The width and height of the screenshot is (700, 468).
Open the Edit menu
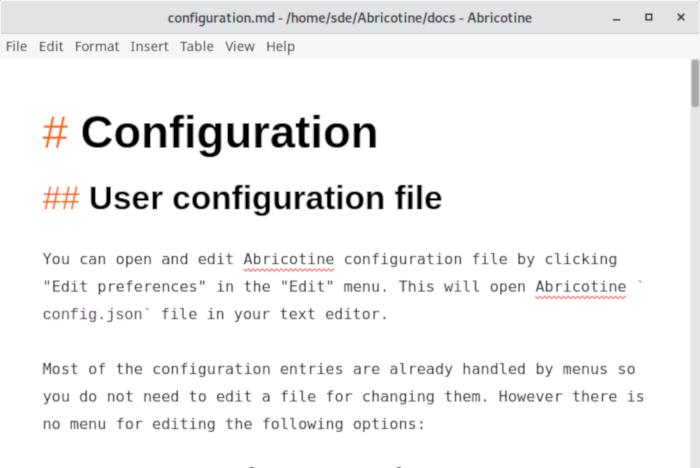click(51, 46)
